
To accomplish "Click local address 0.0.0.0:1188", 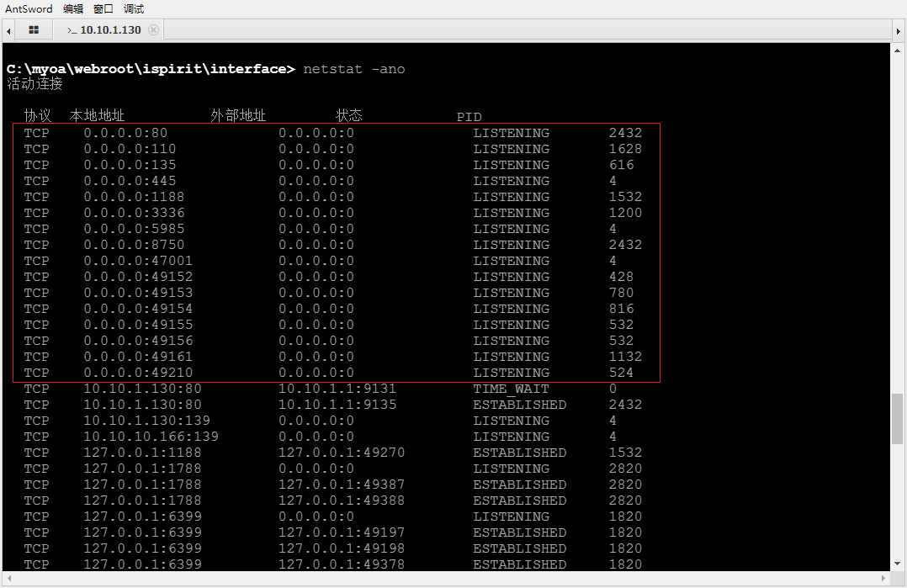I will pos(135,197).
